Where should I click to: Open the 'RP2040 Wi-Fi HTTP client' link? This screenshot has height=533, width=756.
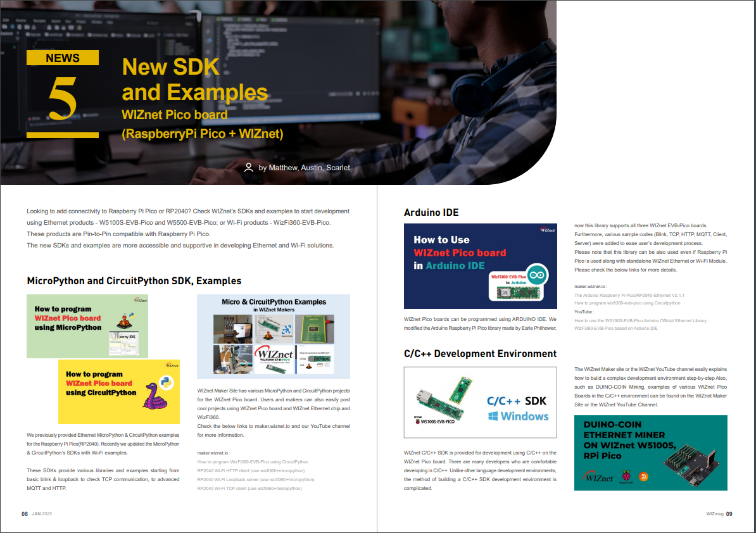pos(251,471)
